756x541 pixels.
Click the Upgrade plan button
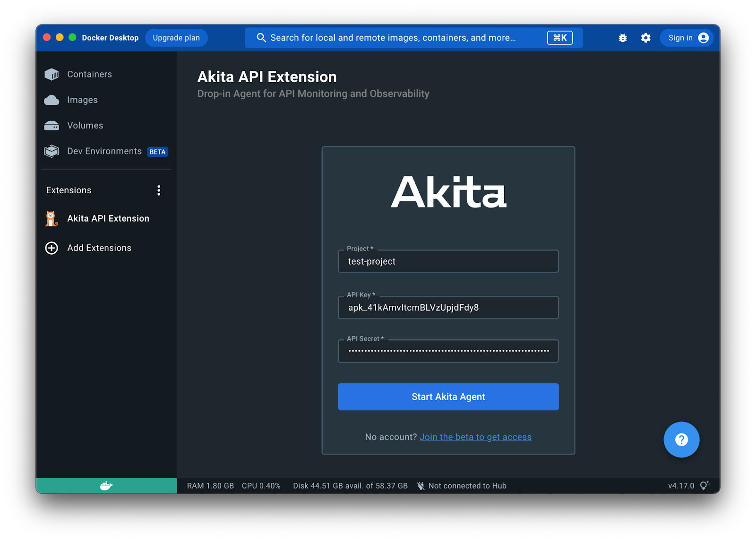[x=176, y=38]
